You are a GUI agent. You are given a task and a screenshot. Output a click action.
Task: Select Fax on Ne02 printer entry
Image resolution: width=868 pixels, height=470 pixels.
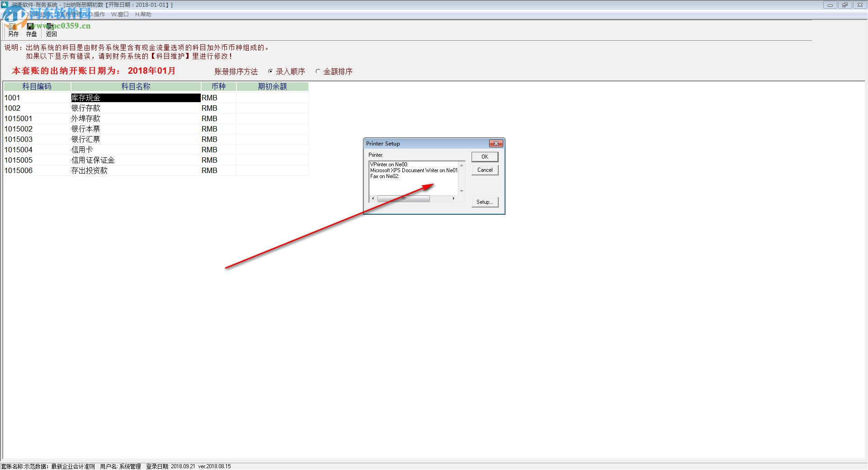(384, 176)
